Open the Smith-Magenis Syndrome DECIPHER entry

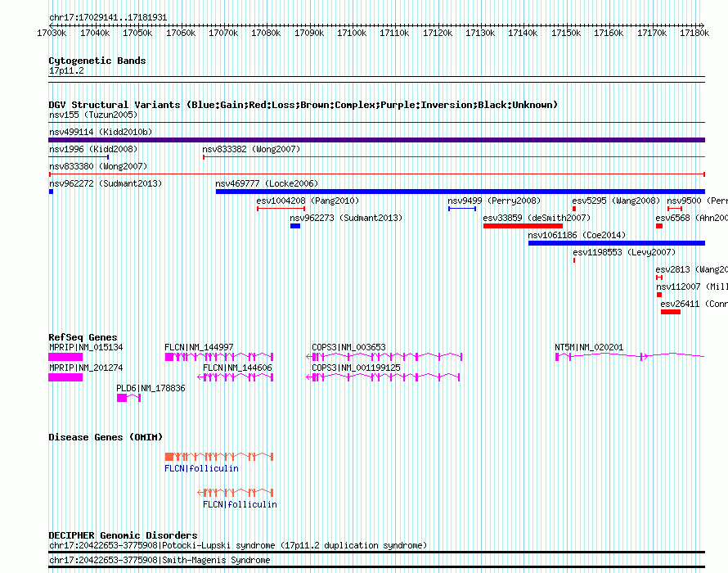point(160,561)
